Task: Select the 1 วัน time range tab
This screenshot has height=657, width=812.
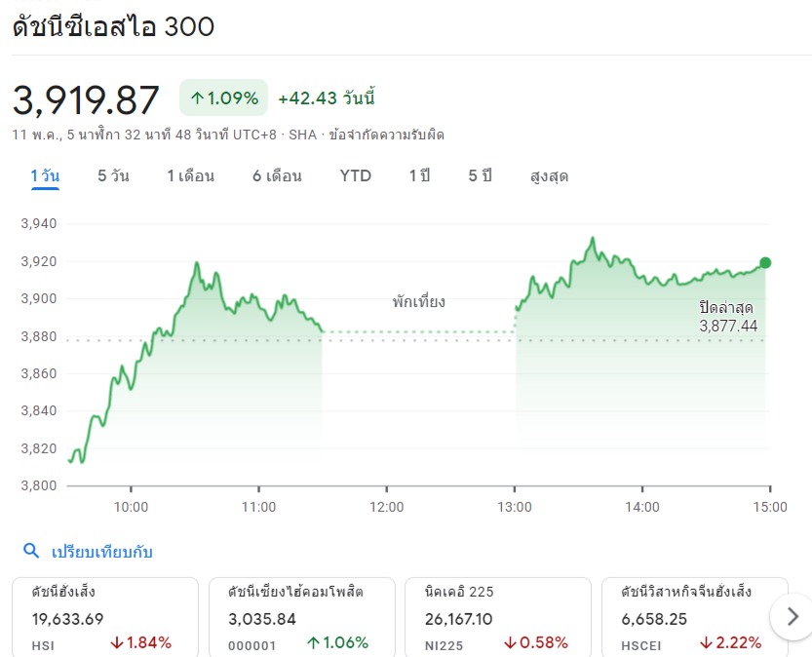Action: 45,176
